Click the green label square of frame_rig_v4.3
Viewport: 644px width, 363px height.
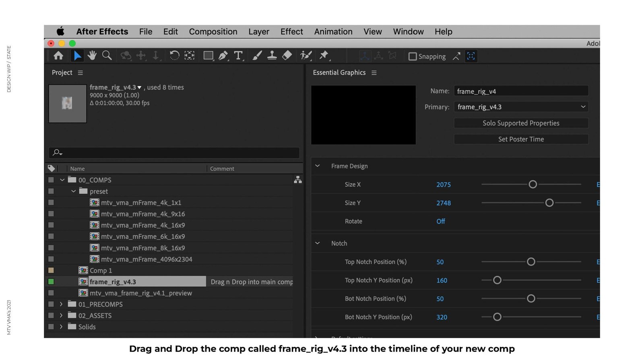tap(51, 282)
